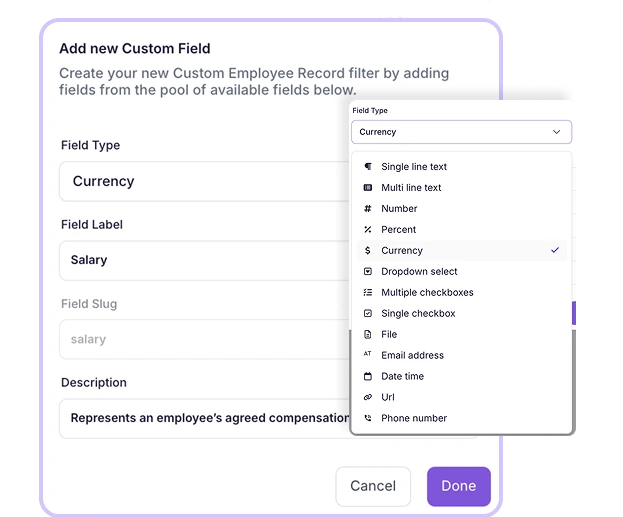Click the File document icon

[368, 334]
